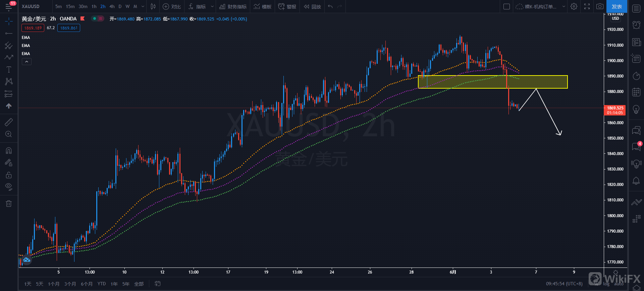The width and height of the screenshot is (644, 291).
Task: Select the ruler measure tool
Action: click(x=9, y=122)
